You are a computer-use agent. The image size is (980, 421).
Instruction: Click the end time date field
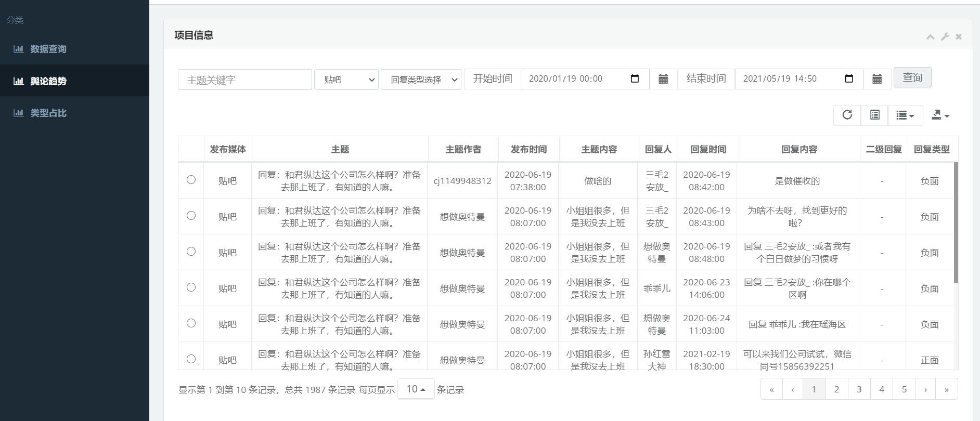point(799,79)
